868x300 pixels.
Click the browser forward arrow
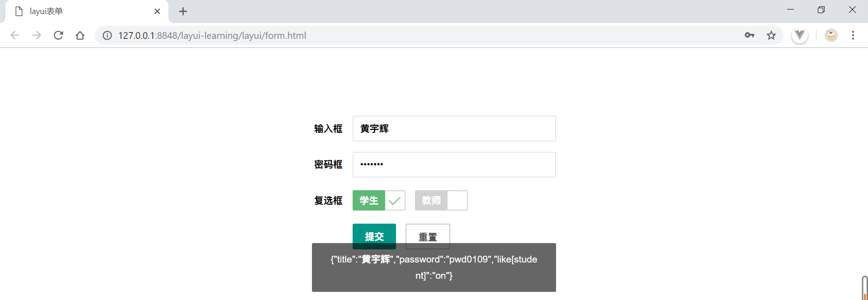(x=37, y=35)
